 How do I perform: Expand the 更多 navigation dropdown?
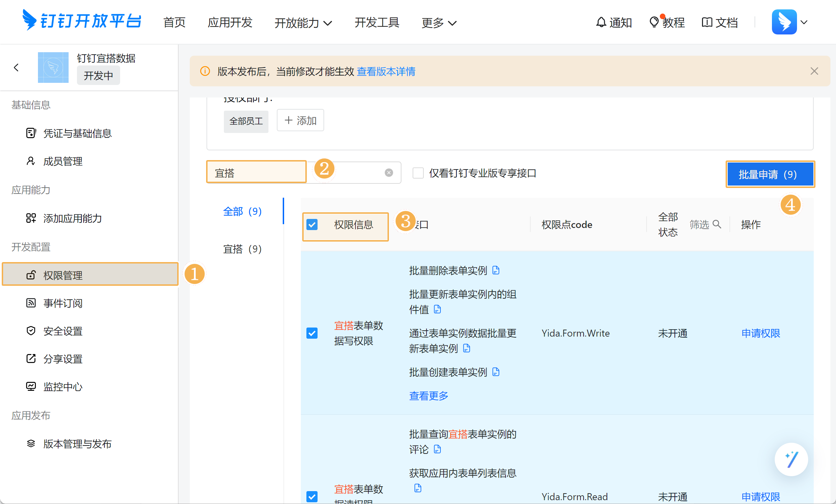439,23
